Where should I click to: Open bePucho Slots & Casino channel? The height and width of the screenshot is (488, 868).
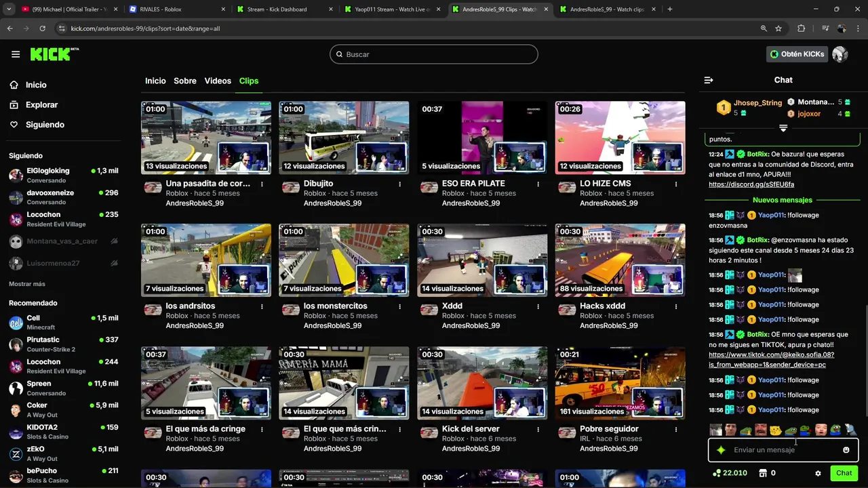click(x=64, y=475)
